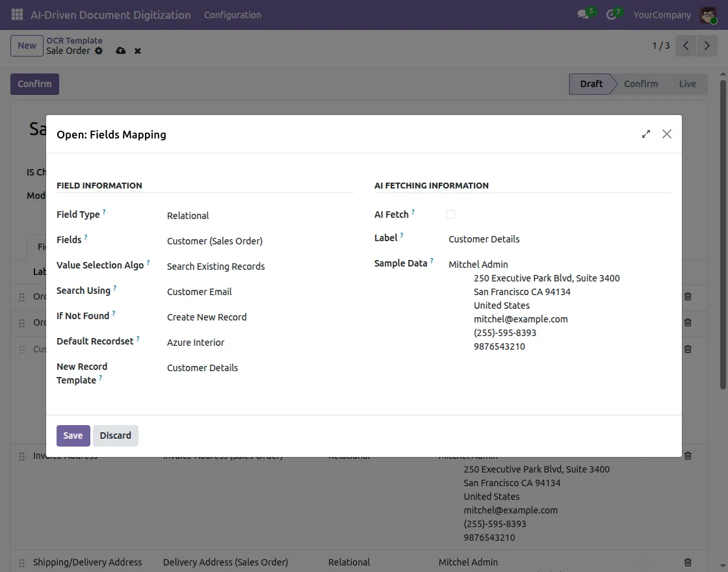Click the page vertical scrollbar
The image size is (728, 572).
pos(723,235)
